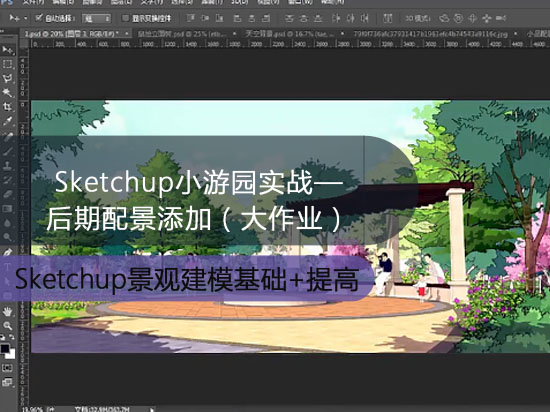
Task: Select the Move tool in toolbox
Action: tap(7, 50)
